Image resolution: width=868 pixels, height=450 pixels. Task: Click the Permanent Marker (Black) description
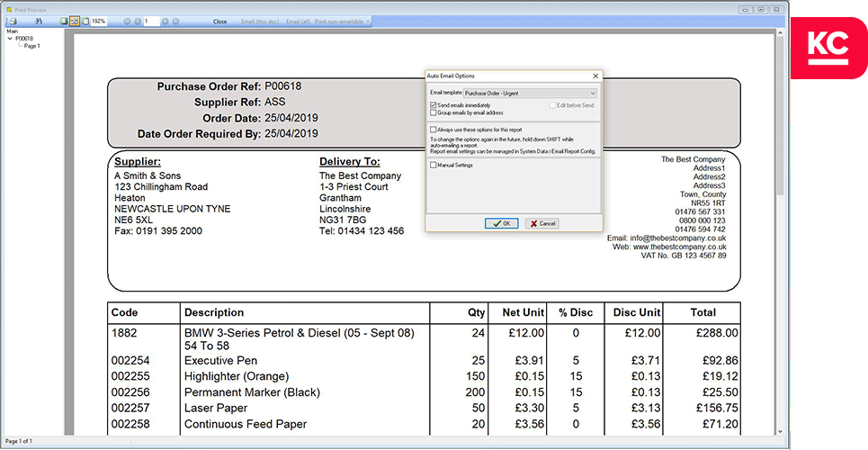click(252, 392)
